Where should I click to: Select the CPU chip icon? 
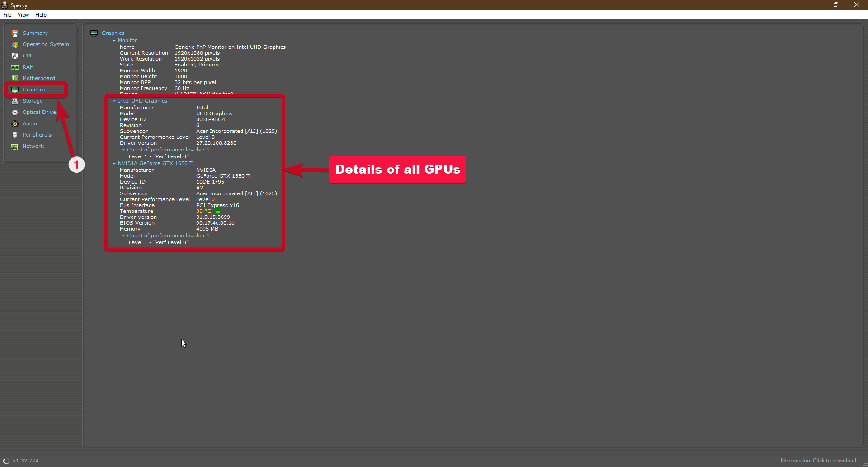pos(15,56)
